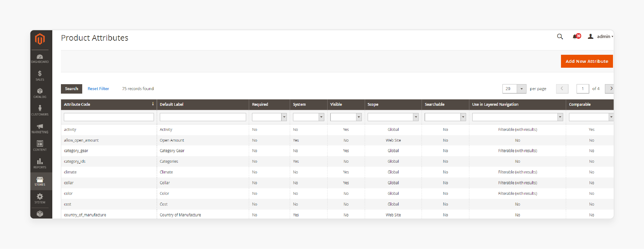
Task: Sort by Scope column header
Action: [x=373, y=104]
